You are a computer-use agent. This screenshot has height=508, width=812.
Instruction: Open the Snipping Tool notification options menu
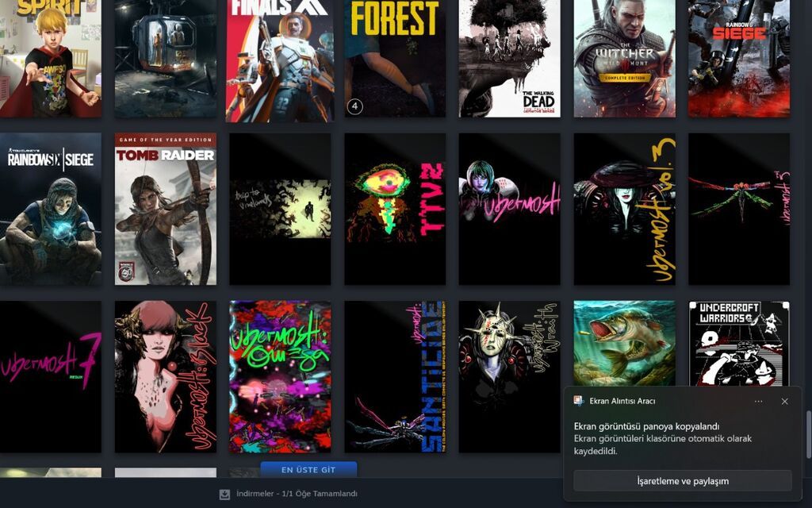click(x=758, y=401)
